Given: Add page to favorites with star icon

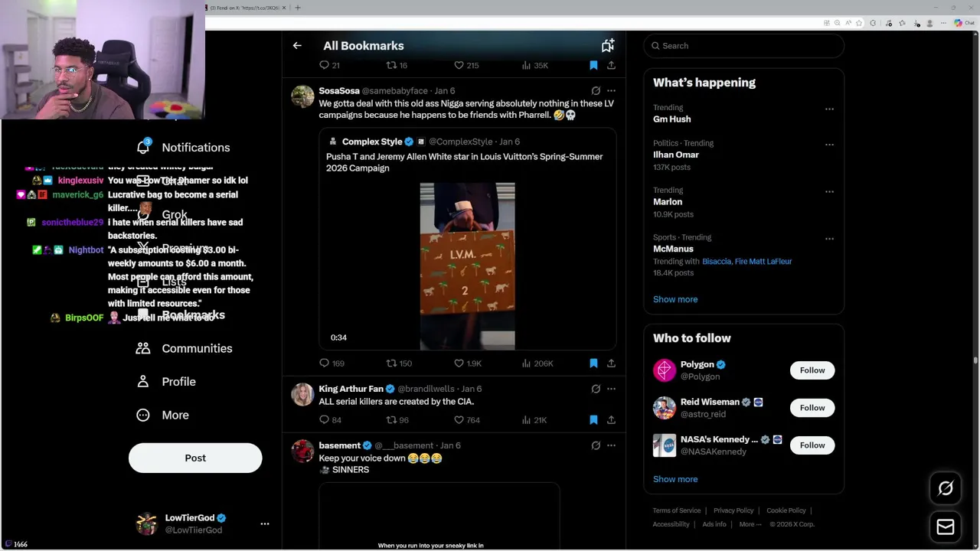Looking at the screenshot, I should click(x=859, y=23).
